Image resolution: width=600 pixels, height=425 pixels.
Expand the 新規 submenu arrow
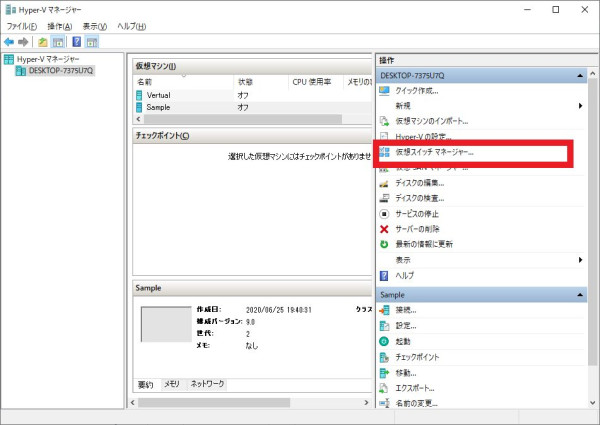click(x=580, y=105)
